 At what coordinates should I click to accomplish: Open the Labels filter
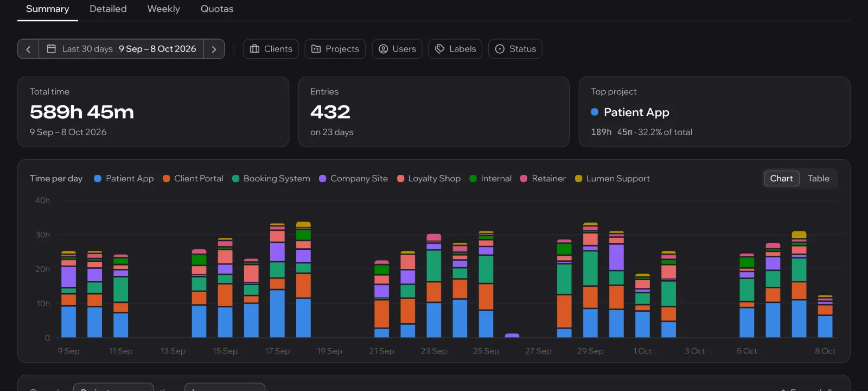[455, 49]
